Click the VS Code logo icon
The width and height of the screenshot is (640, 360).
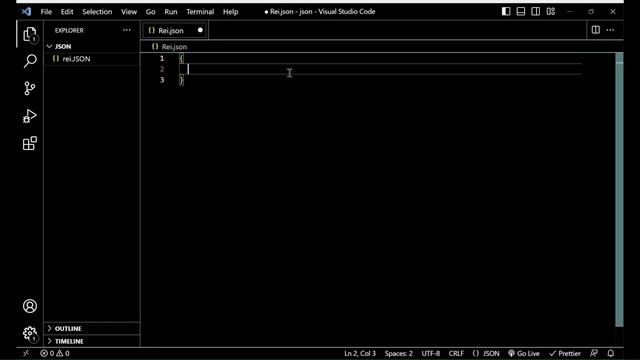click(27, 11)
